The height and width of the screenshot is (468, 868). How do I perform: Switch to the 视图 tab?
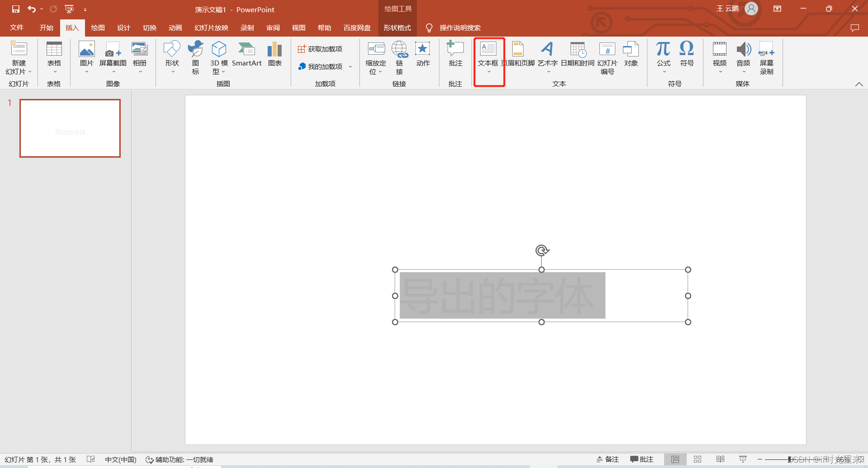click(x=299, y=28)
